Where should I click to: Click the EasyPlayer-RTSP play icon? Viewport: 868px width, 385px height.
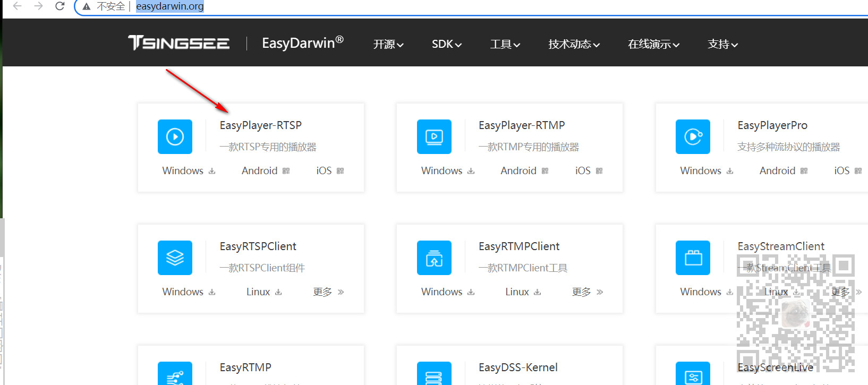point(175,136)
